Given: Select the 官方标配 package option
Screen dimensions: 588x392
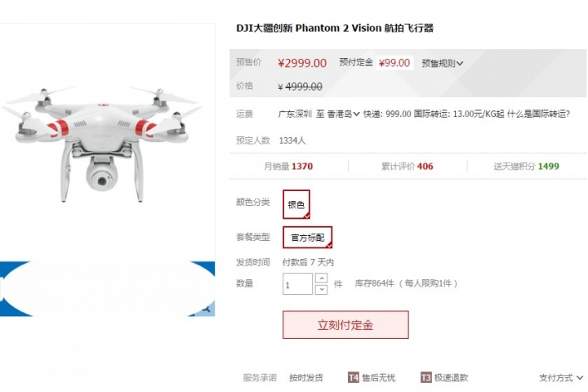Looking at the screenshot, I should tap(308, 237).
